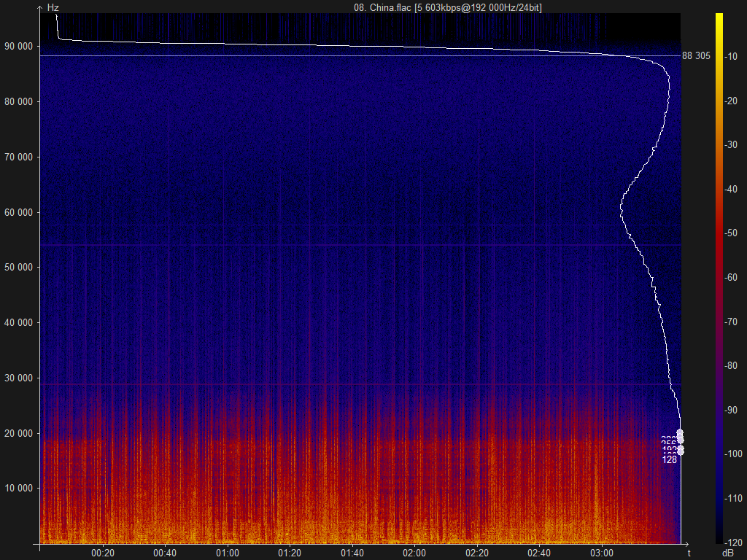Click the -20 dB scale value
The height and width of the screenshot is (560, 747).
731,101
